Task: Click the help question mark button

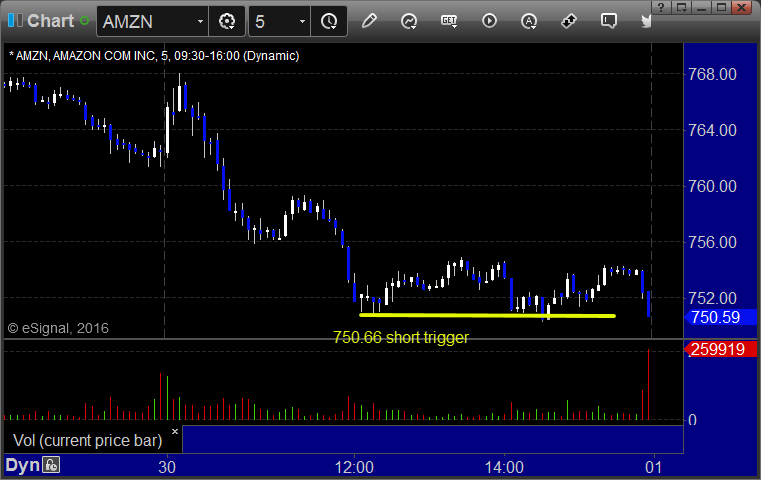Action: 661,7
